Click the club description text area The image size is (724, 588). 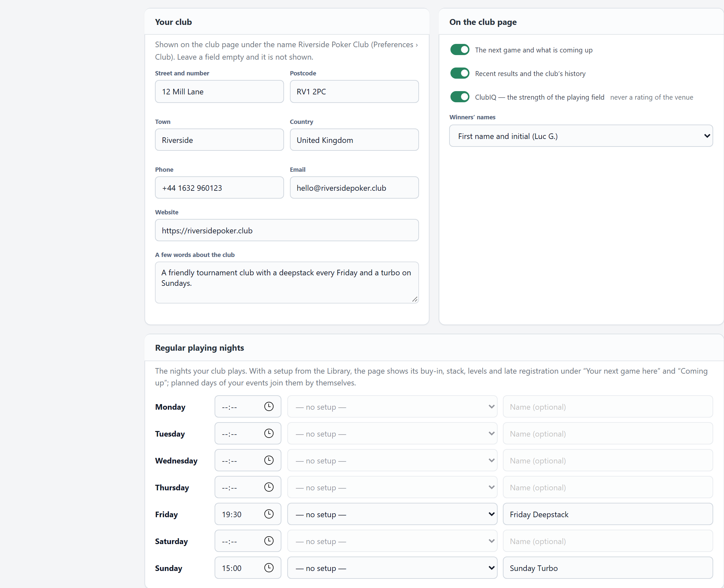coord(287,283)
